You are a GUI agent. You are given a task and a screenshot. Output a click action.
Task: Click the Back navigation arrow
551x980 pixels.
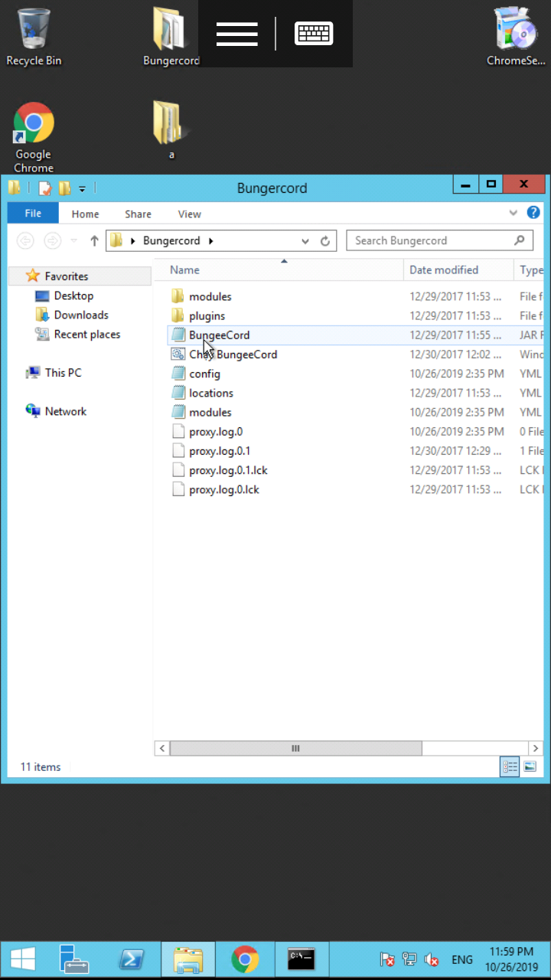(x=25, y=240)
